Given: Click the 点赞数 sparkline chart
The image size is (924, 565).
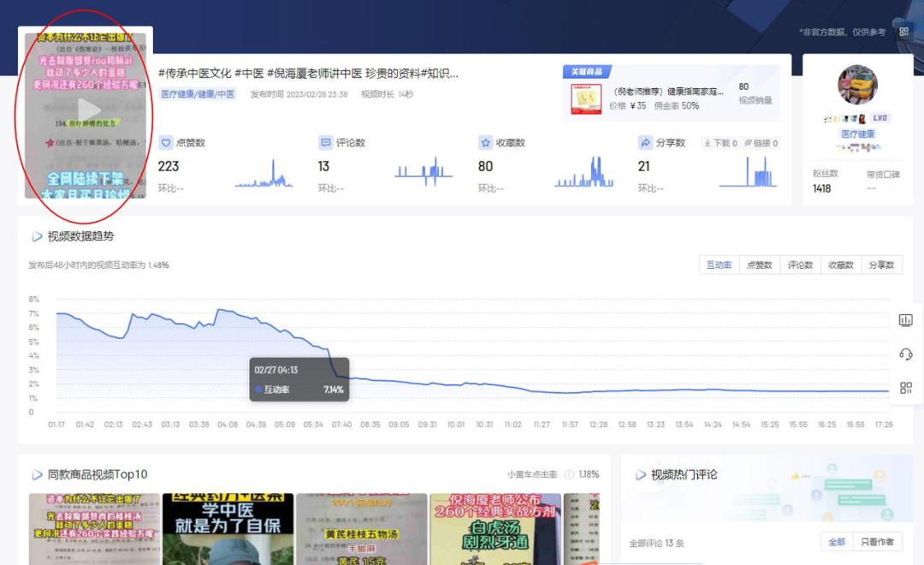Looking at the screenshot, I should 264,173.
